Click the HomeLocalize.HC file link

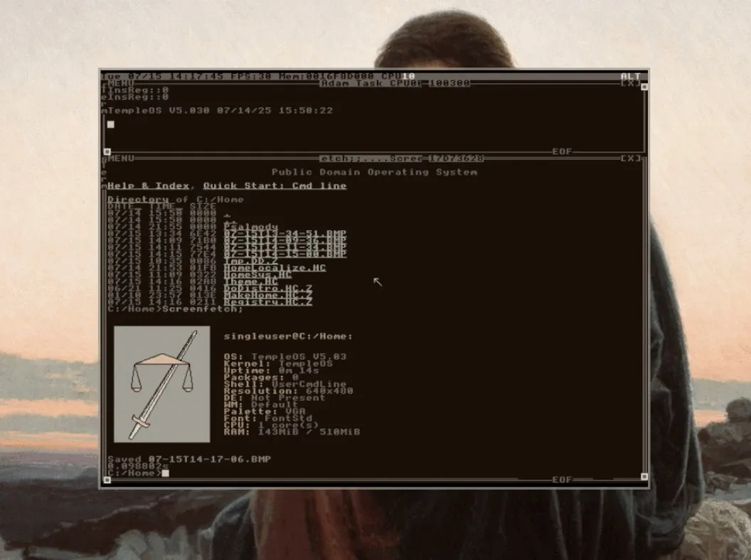(275, 268)
